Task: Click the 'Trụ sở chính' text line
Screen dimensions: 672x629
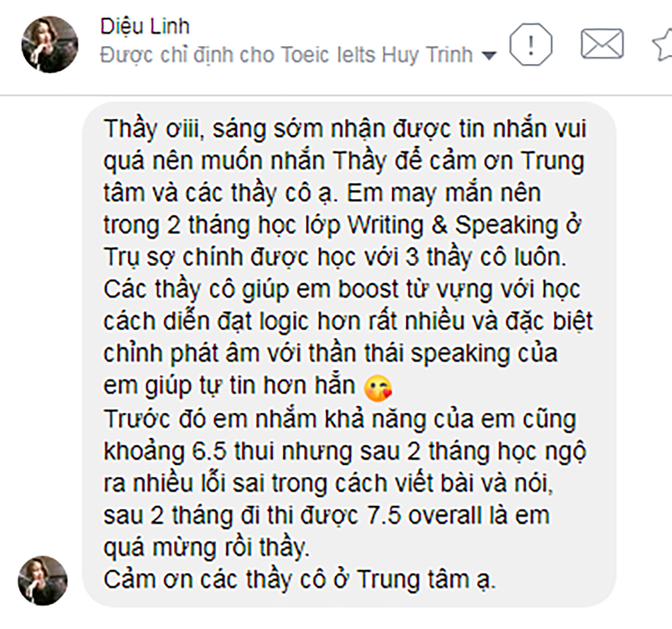Action: 335,257
